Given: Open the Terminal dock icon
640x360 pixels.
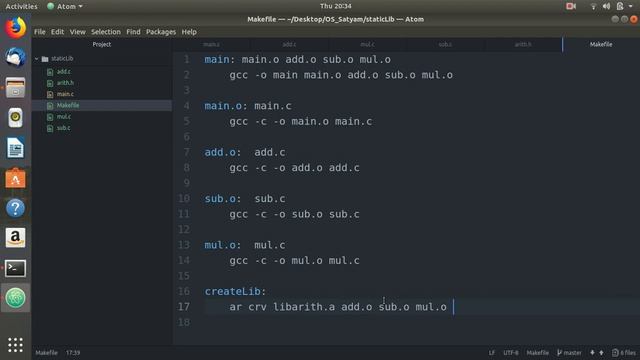Looking at the screenshot, I should 16,268.
